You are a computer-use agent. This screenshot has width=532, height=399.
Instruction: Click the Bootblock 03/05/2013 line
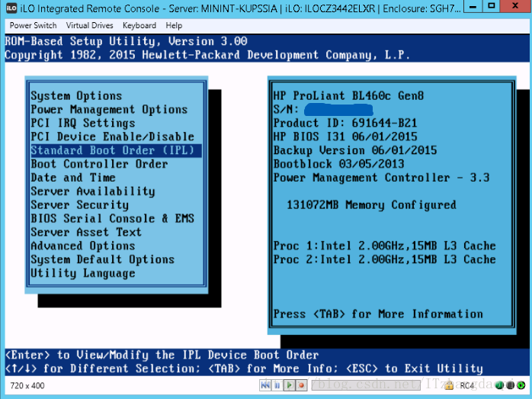[x=338, y=164]
